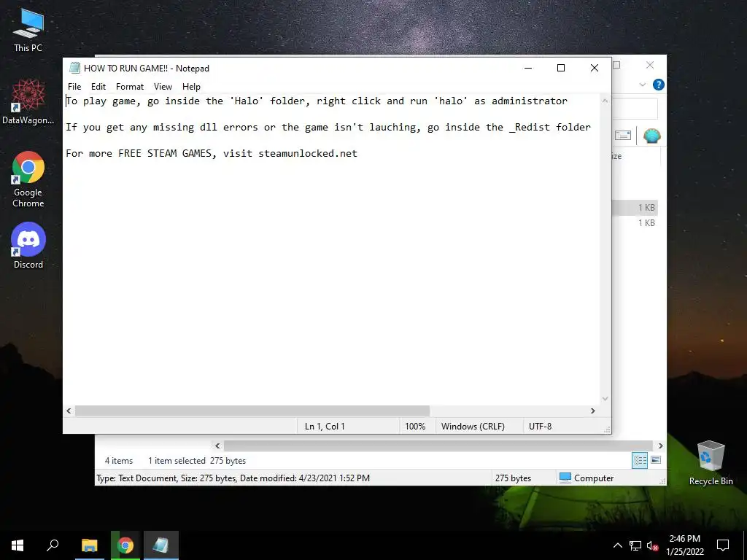Open the notification center icon
This screenshot has width=747, height=560.
(723, 545)
